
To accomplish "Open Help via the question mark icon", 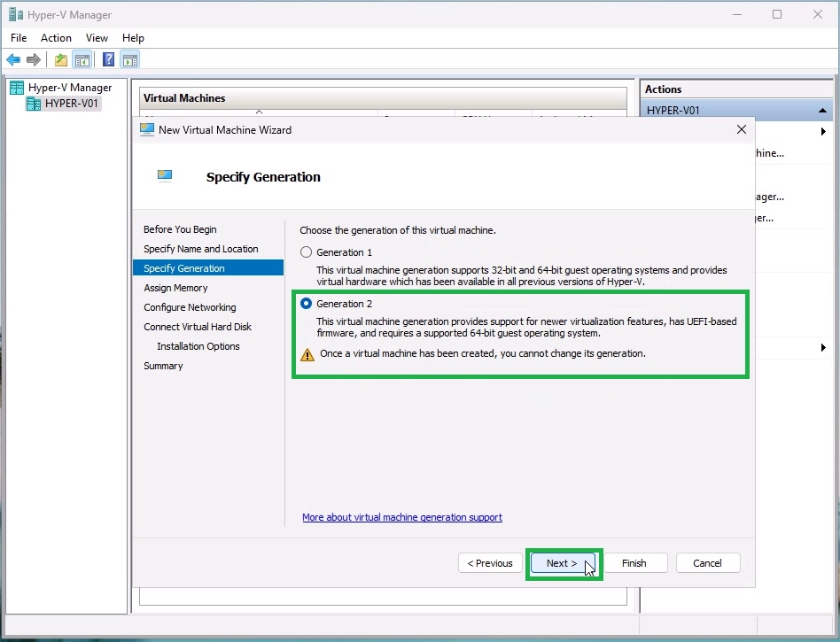I will [108, 60].
